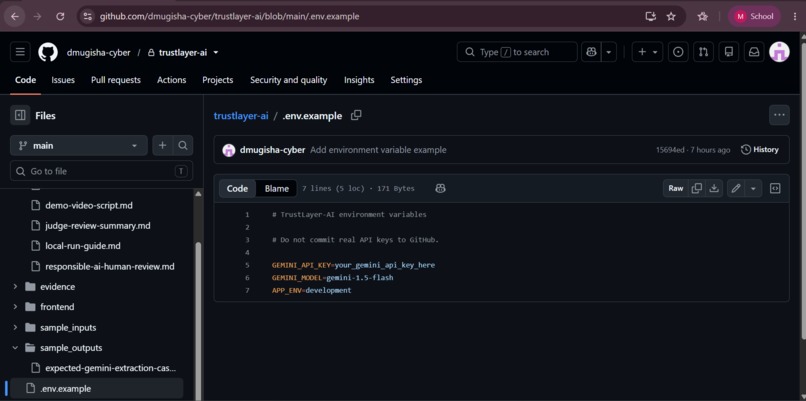Viewport: 806px width, 401px height.
Task: Collapse the Files side panel
Action: [x=20, y=116]
